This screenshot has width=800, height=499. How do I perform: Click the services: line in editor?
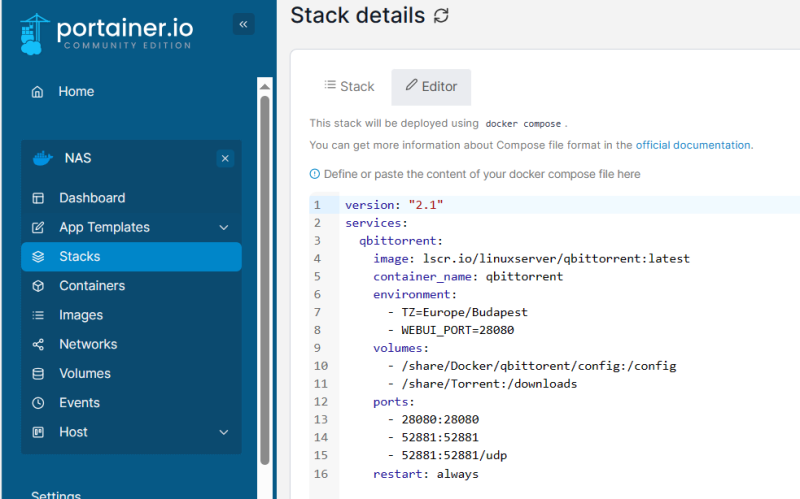[x=376, y=223]
